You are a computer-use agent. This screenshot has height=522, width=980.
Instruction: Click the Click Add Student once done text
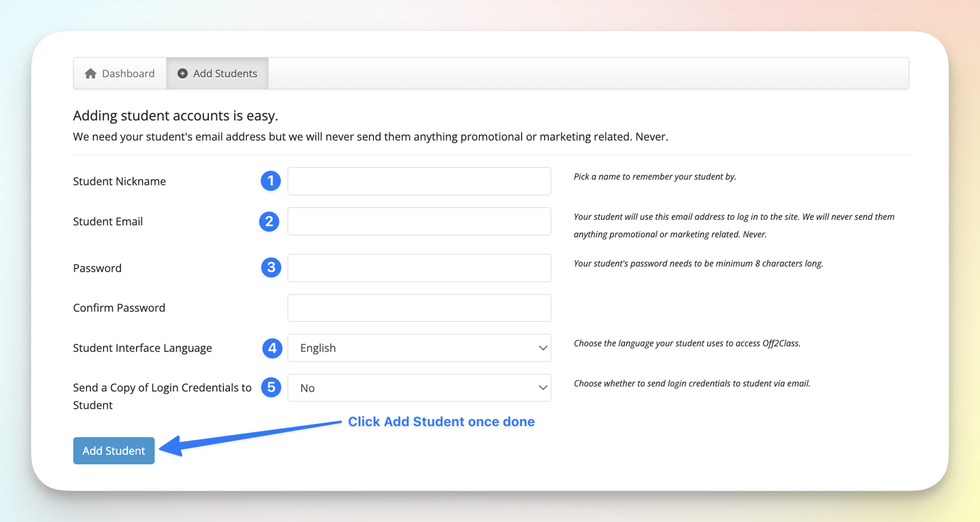point(441,421)
